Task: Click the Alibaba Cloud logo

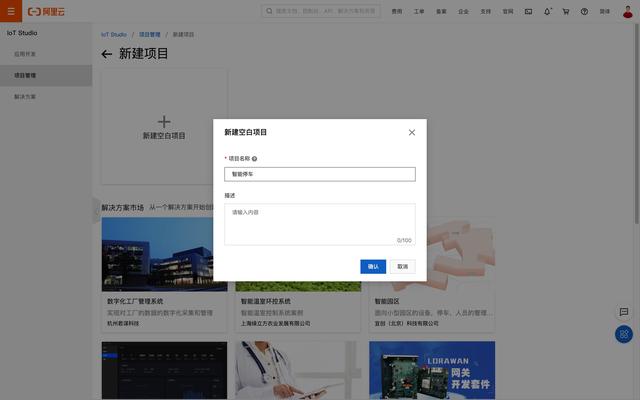Action: [46, 11]
